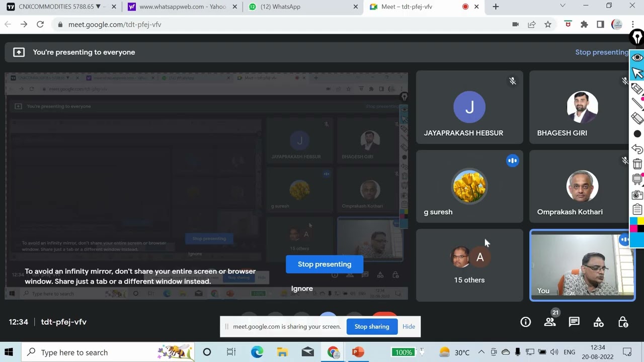Click Stop presenting button over the shared preview
This screenshot has height=362, width=644.
tap(325, 264)
